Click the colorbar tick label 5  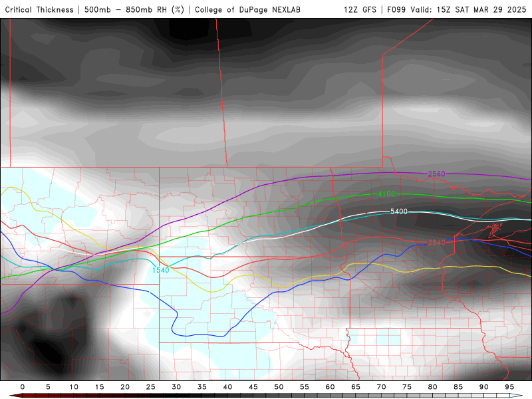point(48,387)
